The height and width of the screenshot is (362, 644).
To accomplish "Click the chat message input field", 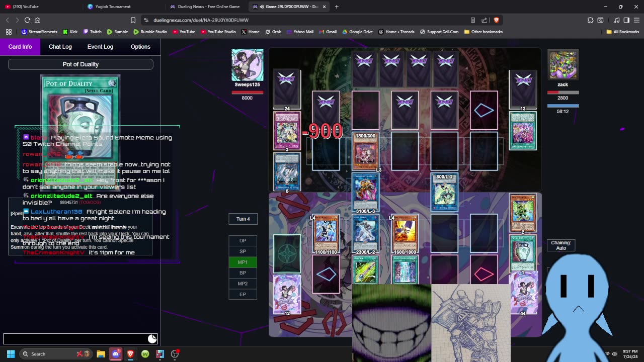I will 80,339.
